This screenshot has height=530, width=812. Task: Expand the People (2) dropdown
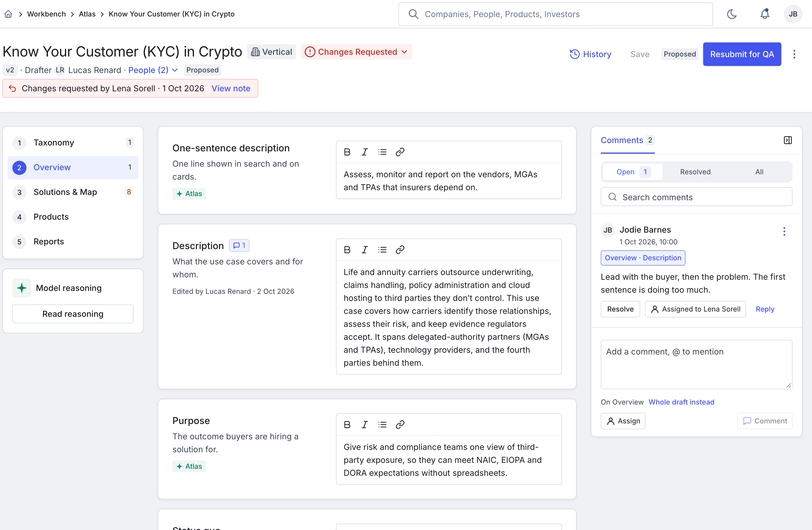[153, 70]
